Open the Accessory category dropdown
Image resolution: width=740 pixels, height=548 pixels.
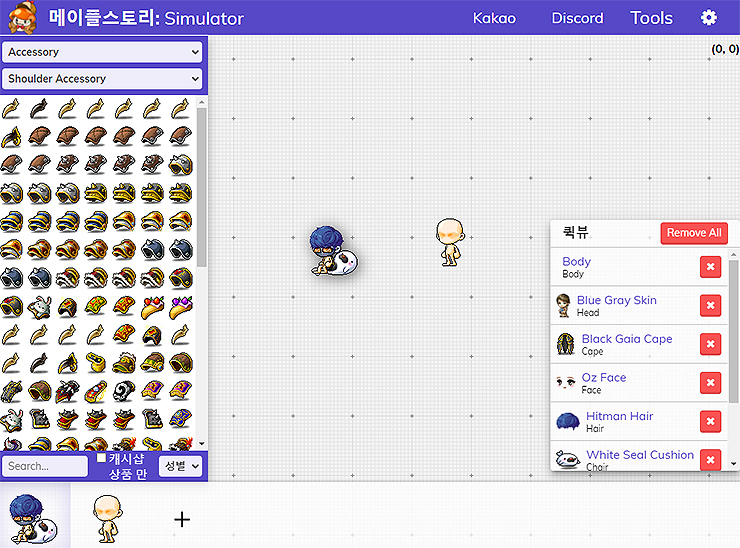pyautogui.click(x=102, y=52)
